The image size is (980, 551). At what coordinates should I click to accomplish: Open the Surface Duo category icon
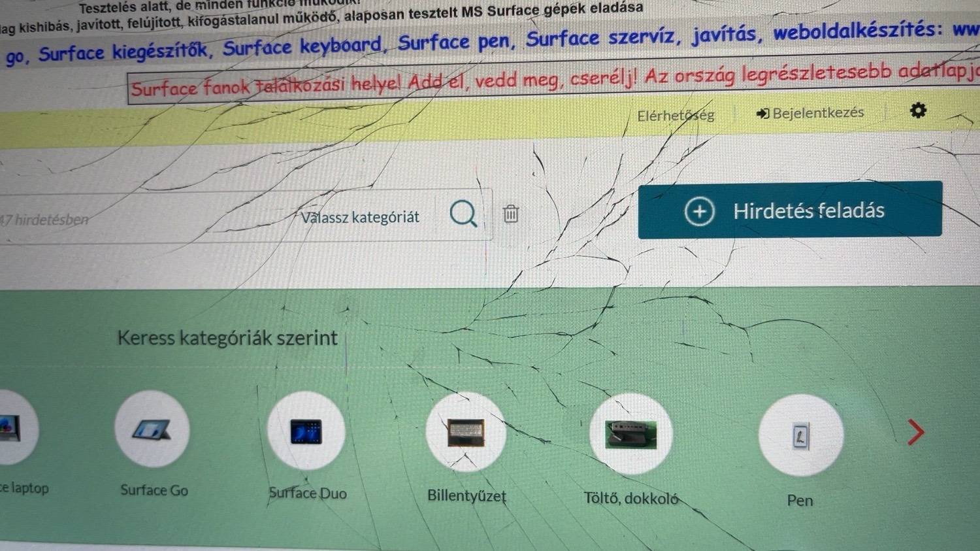[x=306, y=431]
